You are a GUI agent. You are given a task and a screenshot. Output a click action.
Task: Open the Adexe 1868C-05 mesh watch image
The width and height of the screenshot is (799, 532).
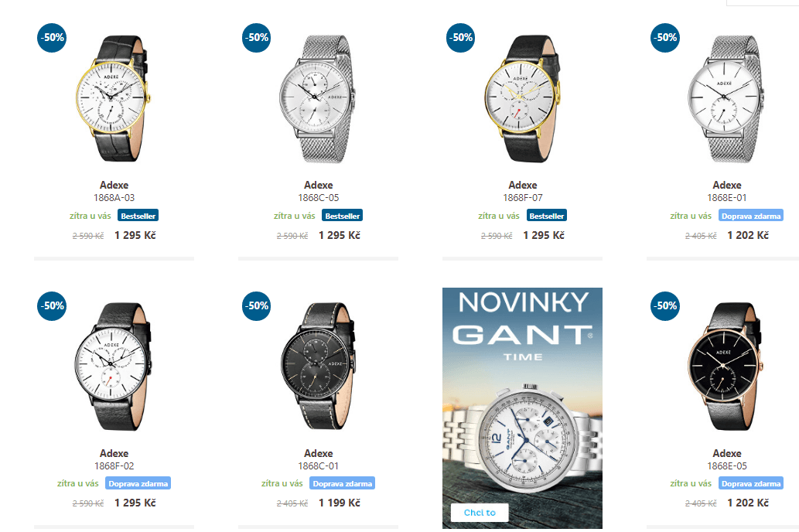pos(317,99)
